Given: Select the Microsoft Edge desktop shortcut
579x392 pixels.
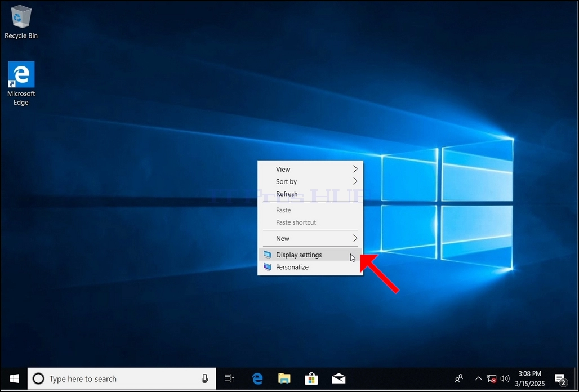Looking at the screenshot, I should point(21,83).
